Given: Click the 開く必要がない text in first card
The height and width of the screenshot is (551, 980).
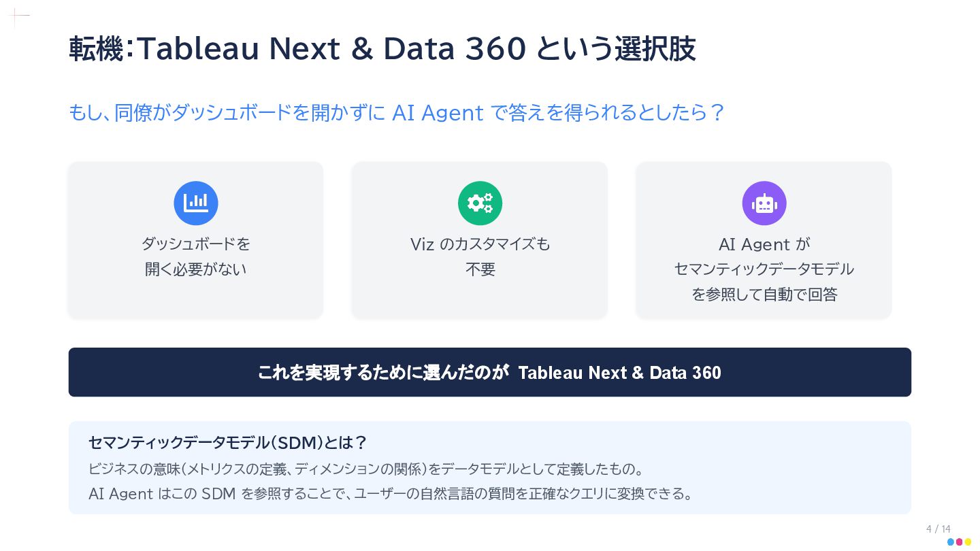Looking at the screenshot, I should pos(196,269).
